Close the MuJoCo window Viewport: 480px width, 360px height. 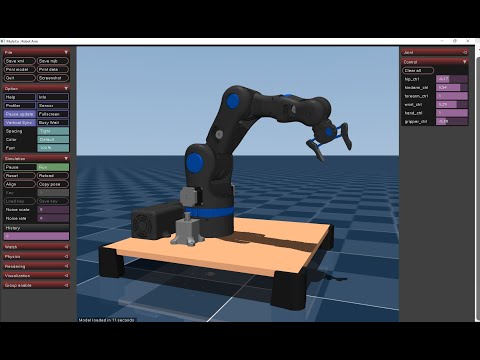[468, 41]
